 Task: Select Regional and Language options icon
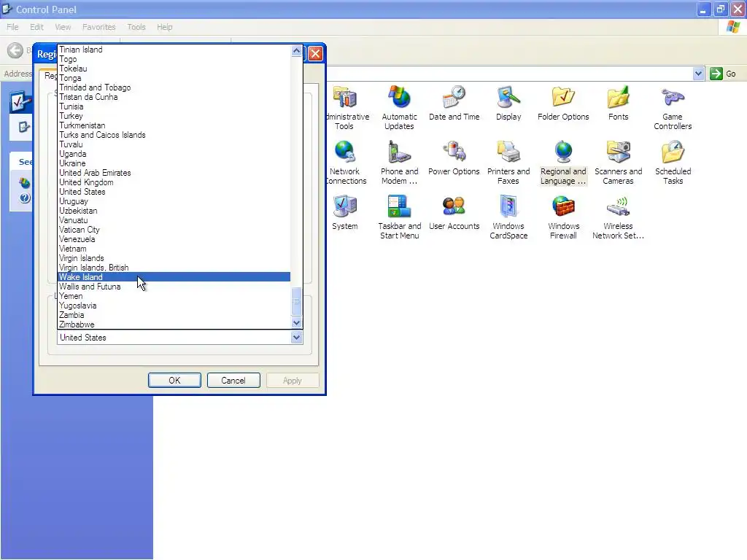(x=563, y=152)
